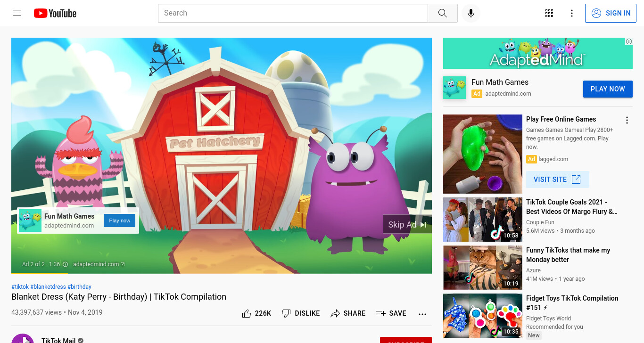Open the Couple Fun channel
Screen dimensions: 644x343
tap(540, 222)
